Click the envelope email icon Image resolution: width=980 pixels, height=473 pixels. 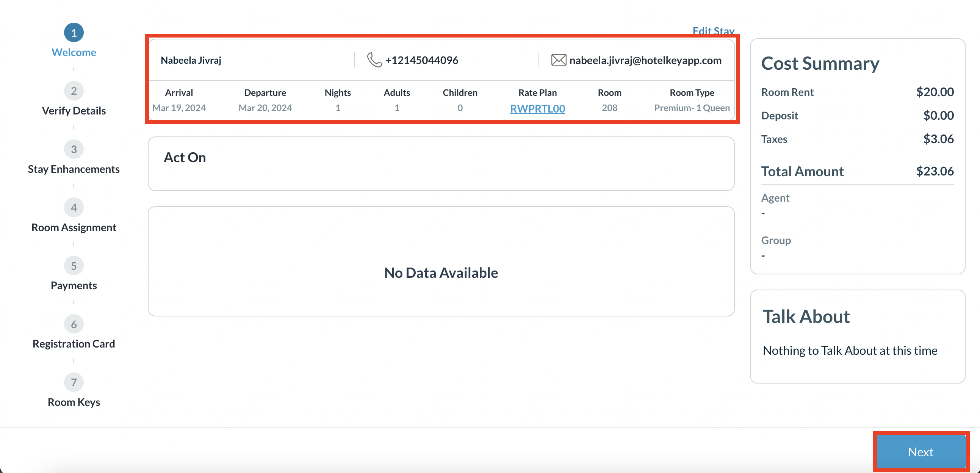[x=559, y=60]
